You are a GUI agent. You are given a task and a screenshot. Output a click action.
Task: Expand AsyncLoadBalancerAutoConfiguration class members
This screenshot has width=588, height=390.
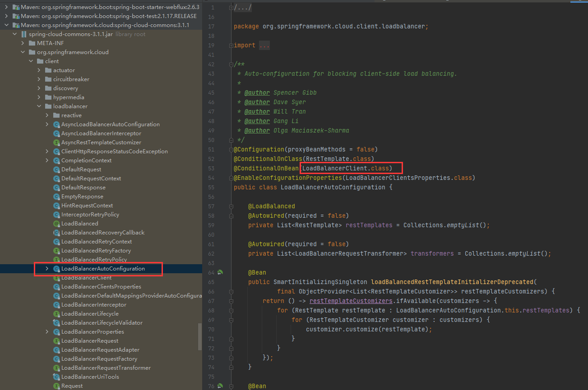point(47,124)
